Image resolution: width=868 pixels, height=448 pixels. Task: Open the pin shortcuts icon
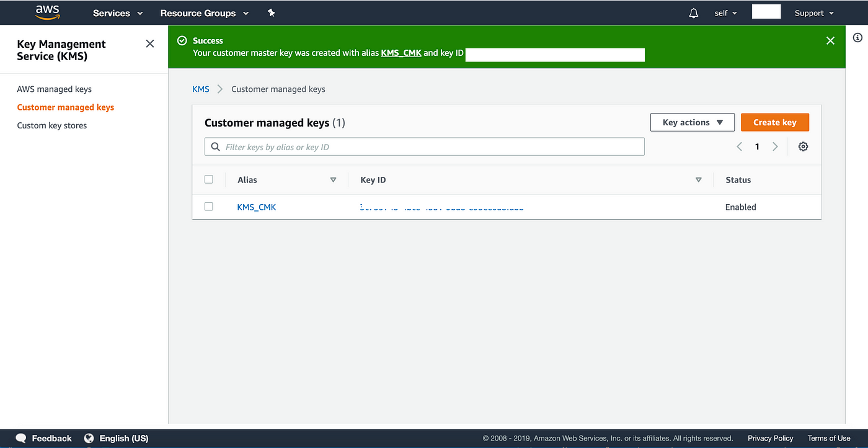point(271,13)
